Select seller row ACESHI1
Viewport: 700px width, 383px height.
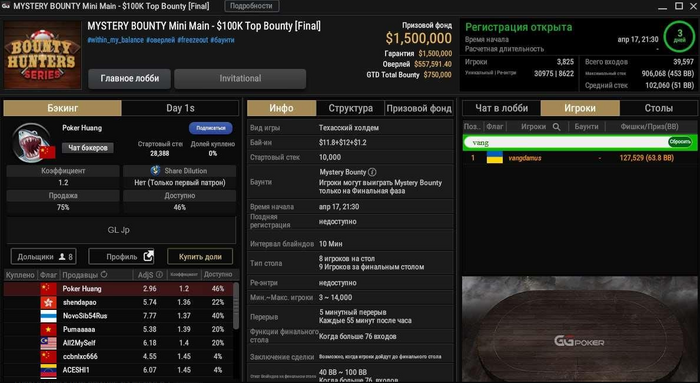tap(118, 370)
